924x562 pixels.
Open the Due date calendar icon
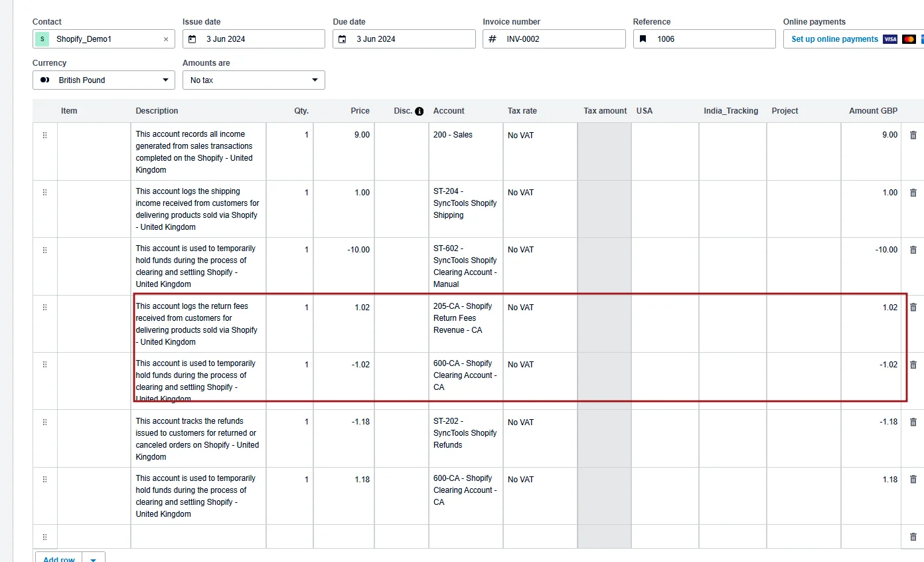[343, 39]
